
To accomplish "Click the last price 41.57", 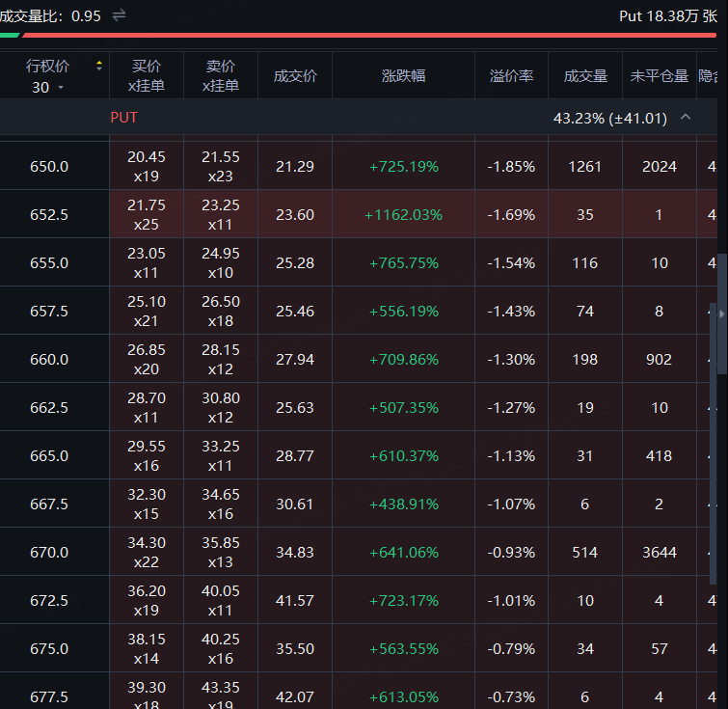I will click(x=295, y=600).
